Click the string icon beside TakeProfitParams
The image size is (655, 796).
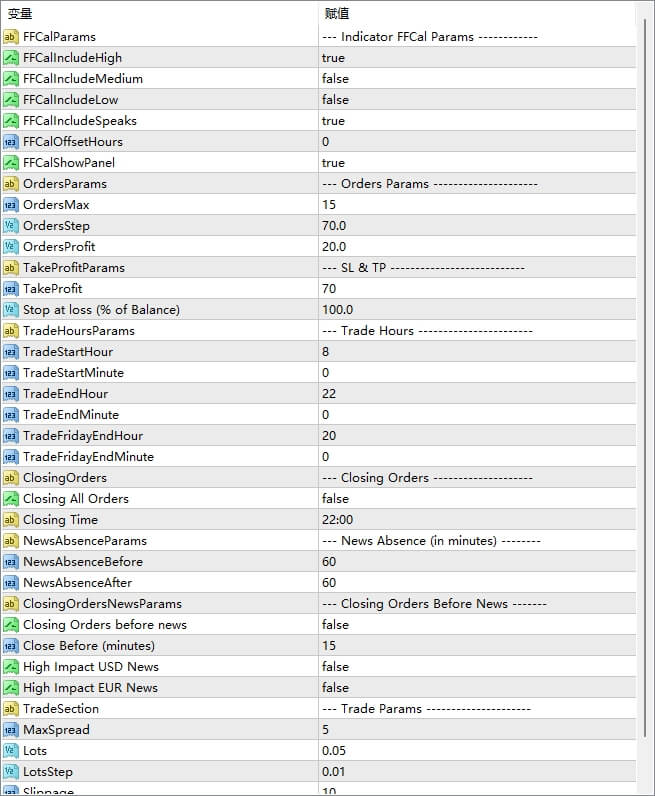coord(10,268)
